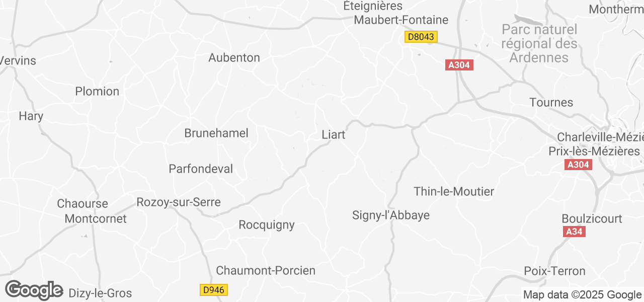644x302 pixels.
Task: Click the Rocquigny place label
Action: coord(267,225)
